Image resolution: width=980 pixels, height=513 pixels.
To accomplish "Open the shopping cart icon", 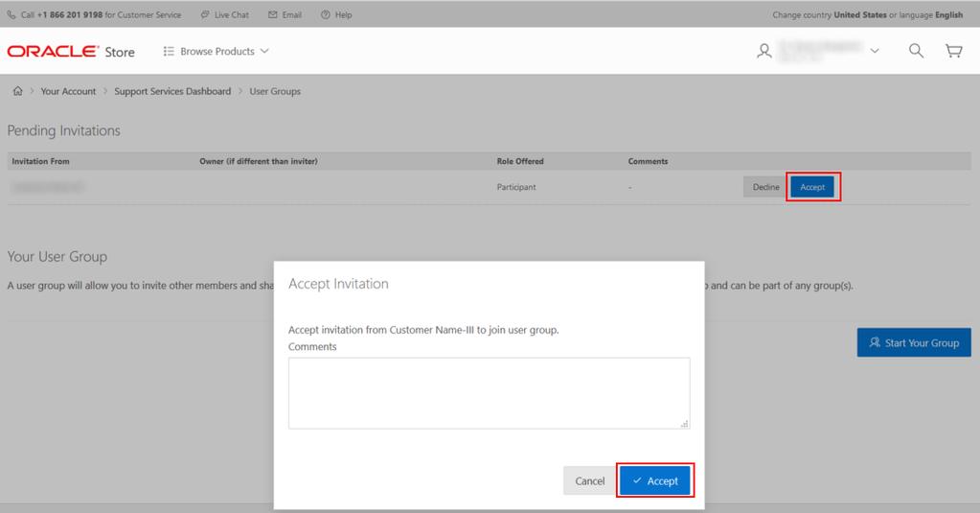I will [x=954, y=52].
